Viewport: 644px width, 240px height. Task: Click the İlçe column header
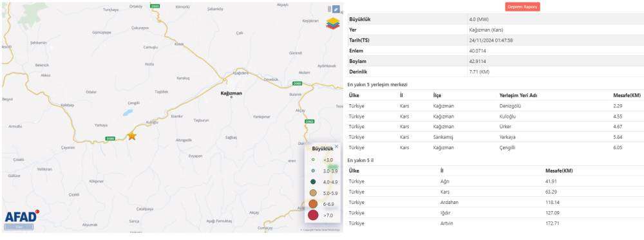[x=437, y=96]
